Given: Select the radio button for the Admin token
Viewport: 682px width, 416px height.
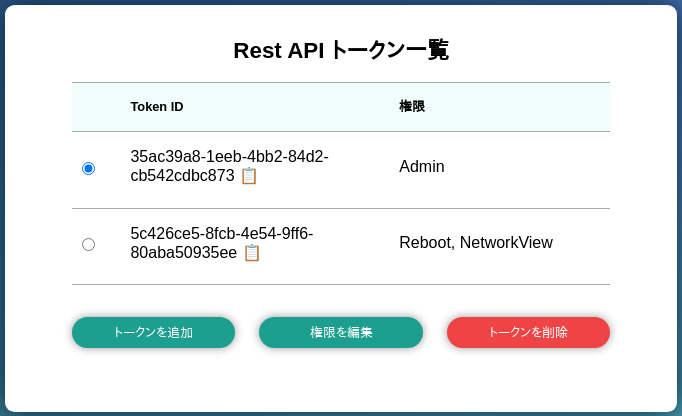Looking at the screenshot, I should pos(88,168).
